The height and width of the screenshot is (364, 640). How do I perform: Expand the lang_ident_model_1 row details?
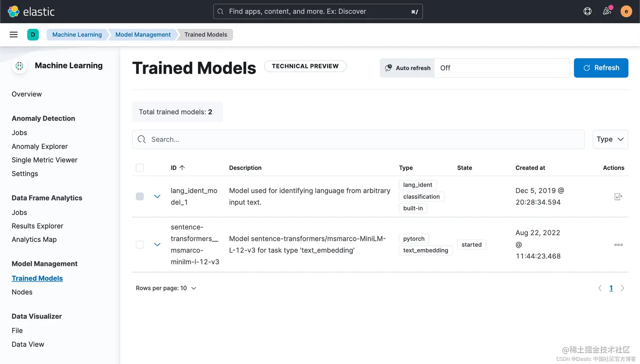[x=157, y=196]
